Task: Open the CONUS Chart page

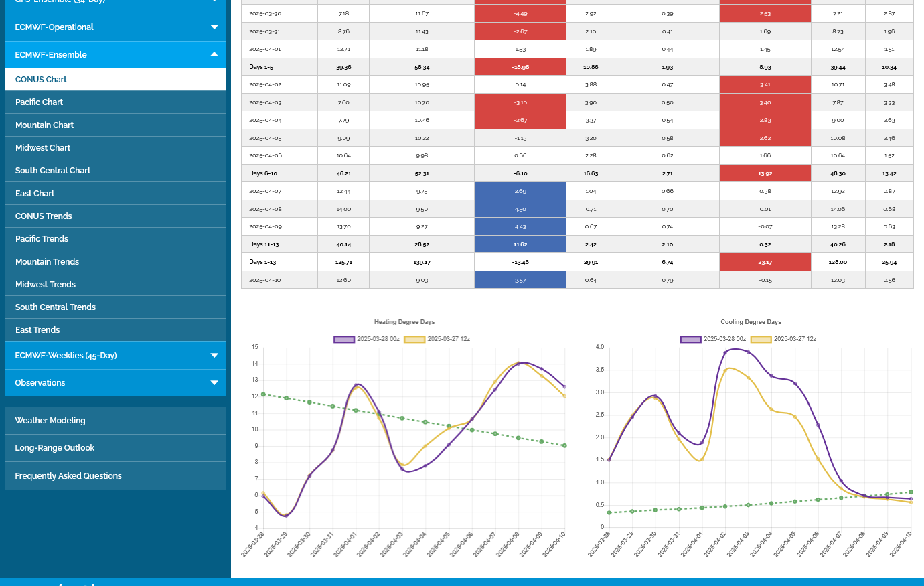Action: pyautogui.click(x=41, y=80)
